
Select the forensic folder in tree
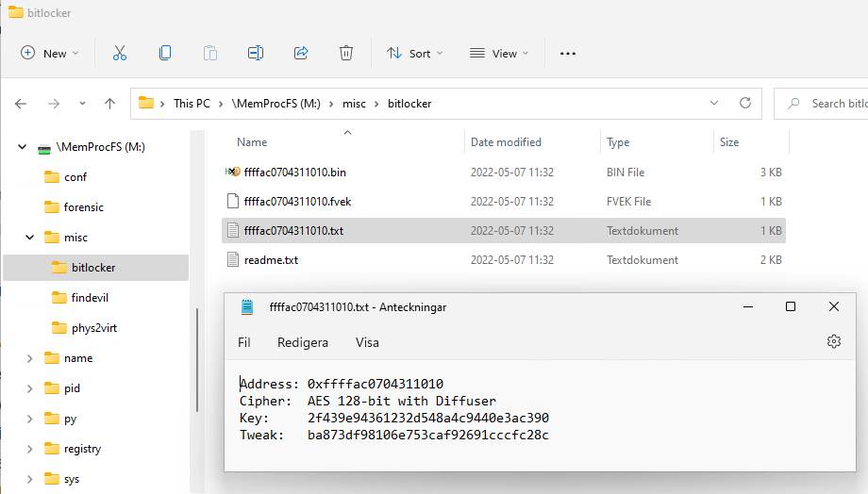tap(84, 207)
